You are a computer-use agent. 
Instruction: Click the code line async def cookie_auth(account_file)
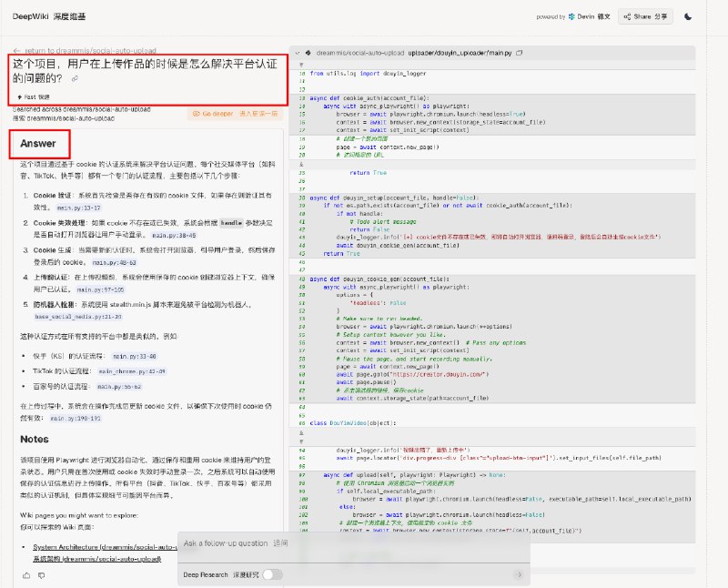tap(369, 98)
